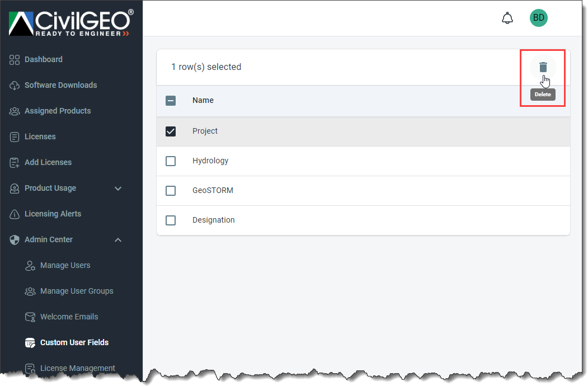The width and height of the screenshot is (588, 386).
Task: Click the Add Licenses icon
Action: [14, 163]
